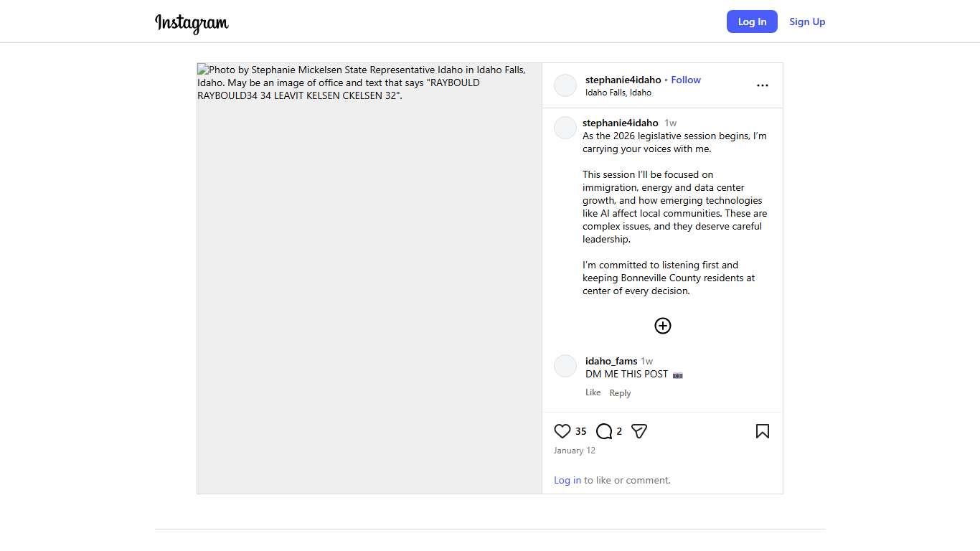Open the three-dot more options menu
This screenshot has width=980, height=551.
(762, 85)
